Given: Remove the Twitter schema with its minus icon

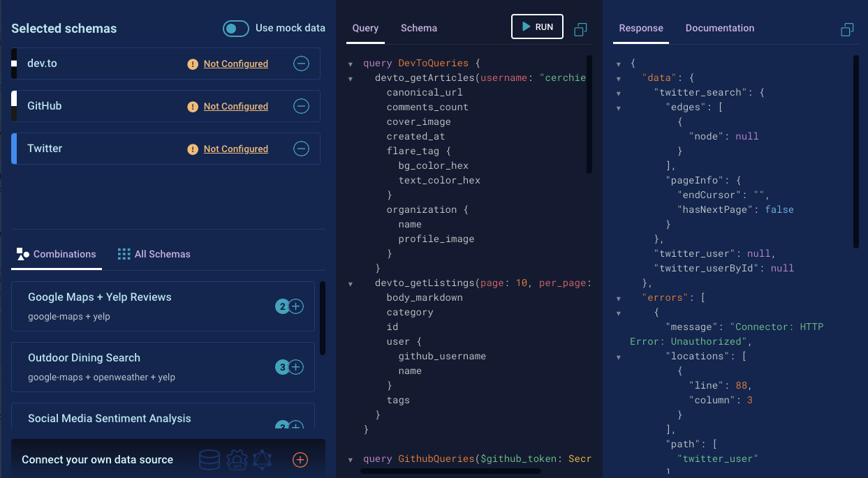Looking at the screenshot, I should [301, 149].
